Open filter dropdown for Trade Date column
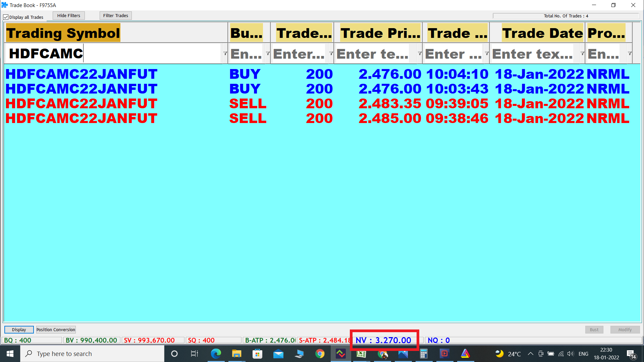The image size is (644, 362). (582, 53)
